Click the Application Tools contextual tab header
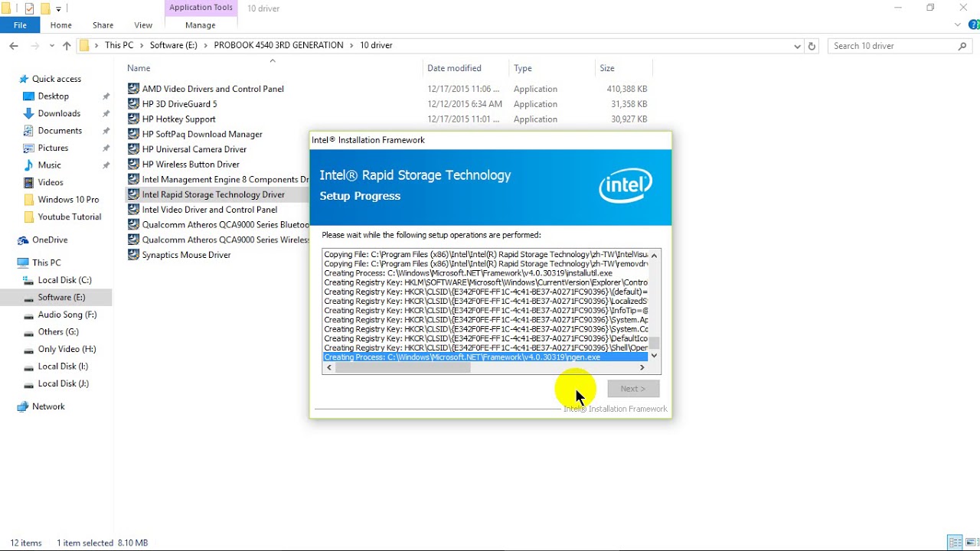The width and height of the screenshot is (980, 551). (201, 8)
